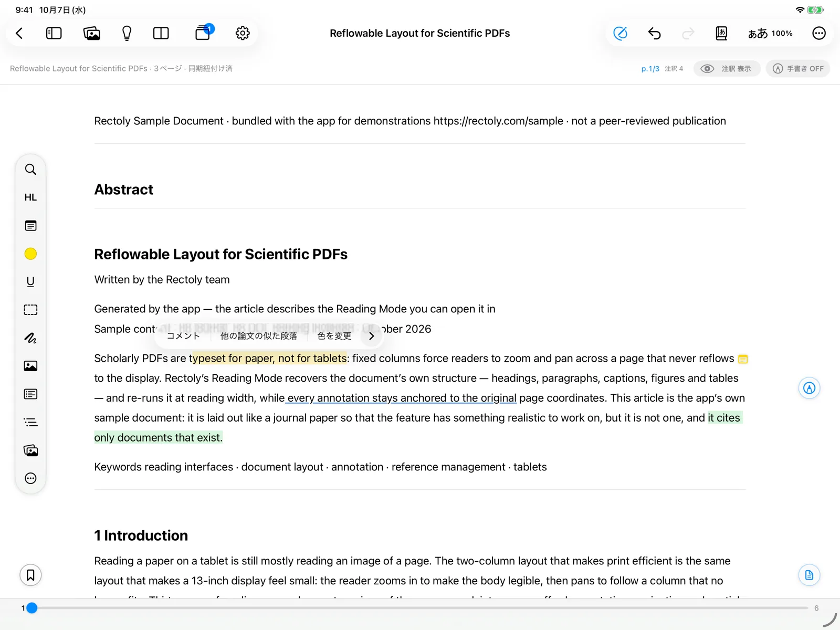Open more tools ellipsis in left sidebar
This screenshot has height=630, width=840.
(30, 478)
